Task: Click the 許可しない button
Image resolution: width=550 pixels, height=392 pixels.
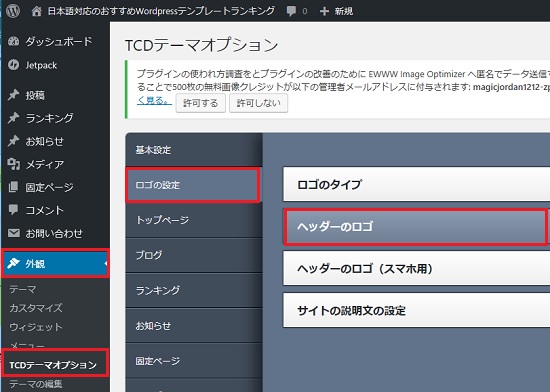Action: [259, 103]
